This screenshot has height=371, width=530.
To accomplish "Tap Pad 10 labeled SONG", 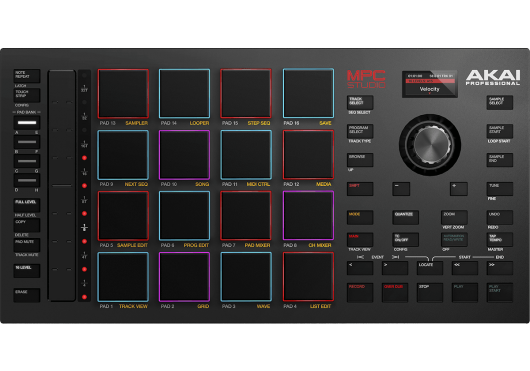I will (185, 155).
